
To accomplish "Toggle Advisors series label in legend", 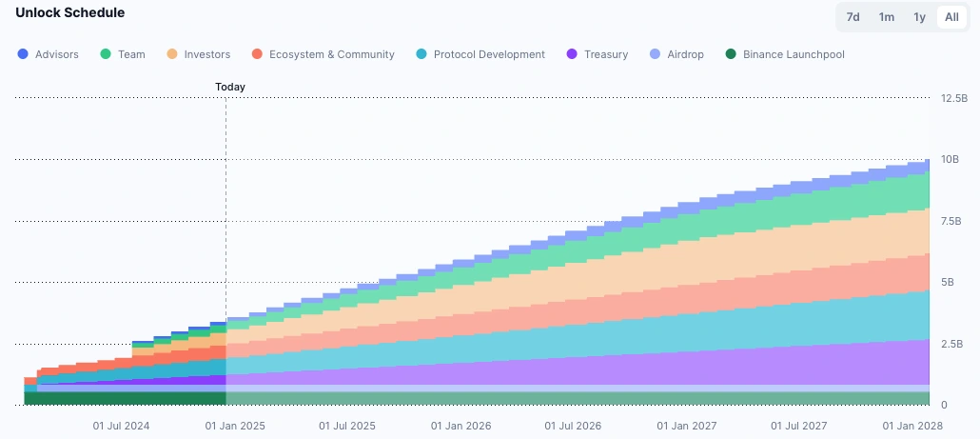I will tap(57, 54).
